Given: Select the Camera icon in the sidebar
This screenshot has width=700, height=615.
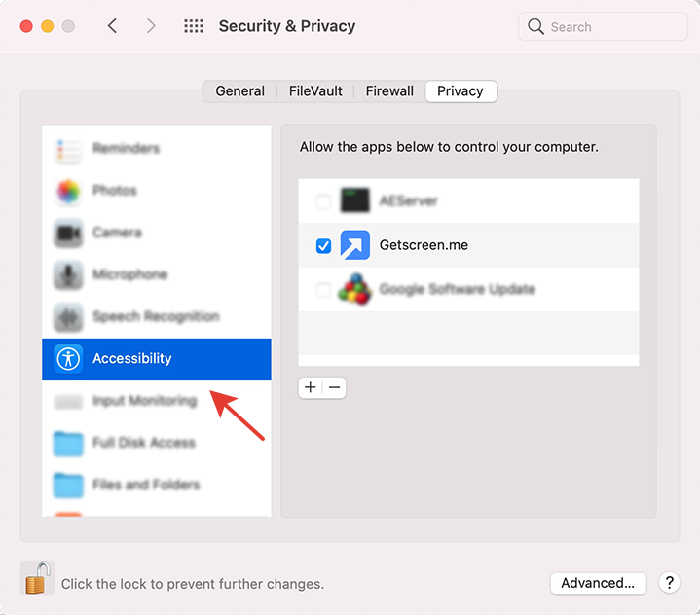Looking at the screenshot, I should (x=68, y=233).
